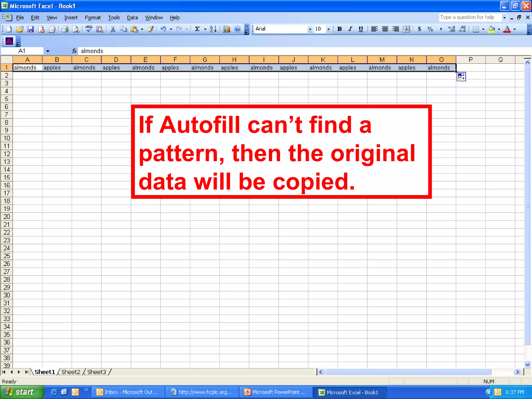The image size is (532, 399).
Task: Switch to the Sheet2 tab
Action: coord(71,372)
